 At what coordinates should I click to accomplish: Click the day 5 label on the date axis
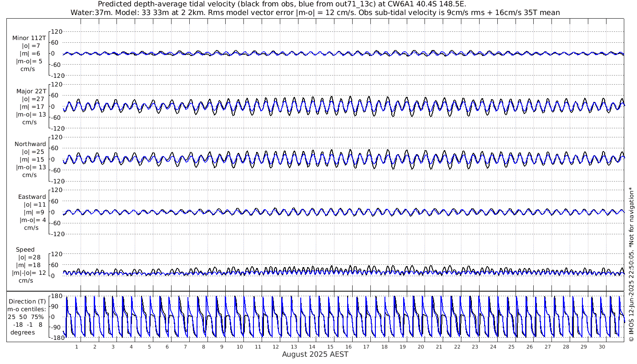(x=149, y=347)
